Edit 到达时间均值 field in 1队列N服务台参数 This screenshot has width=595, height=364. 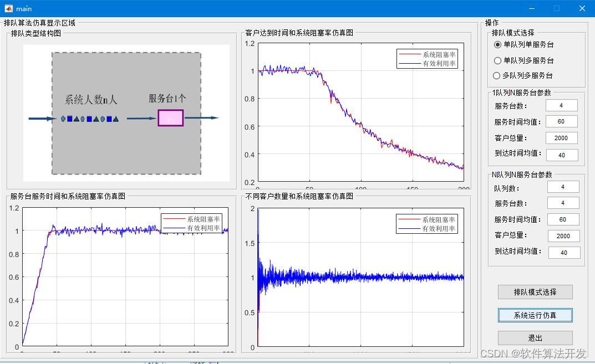point(562,155)
